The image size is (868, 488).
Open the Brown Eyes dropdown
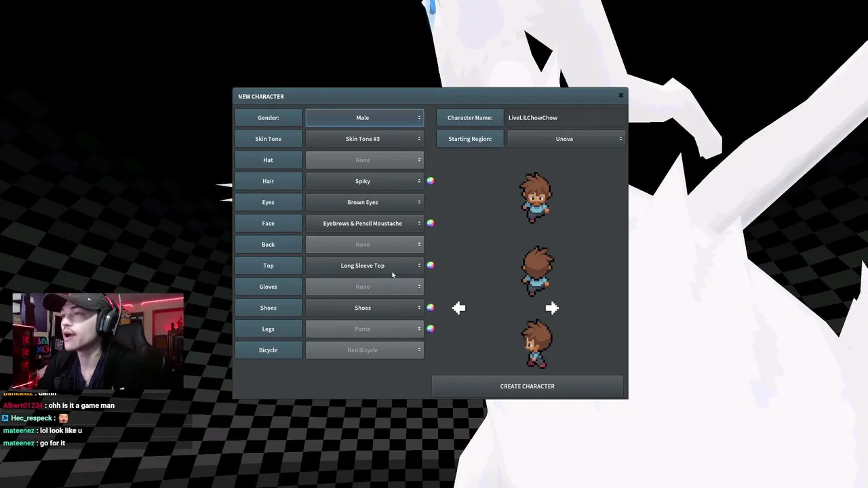(x=365, y=202)
